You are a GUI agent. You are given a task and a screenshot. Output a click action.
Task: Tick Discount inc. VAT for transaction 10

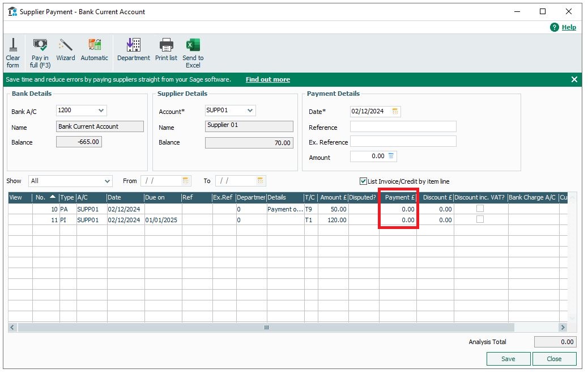coord(480,209)
